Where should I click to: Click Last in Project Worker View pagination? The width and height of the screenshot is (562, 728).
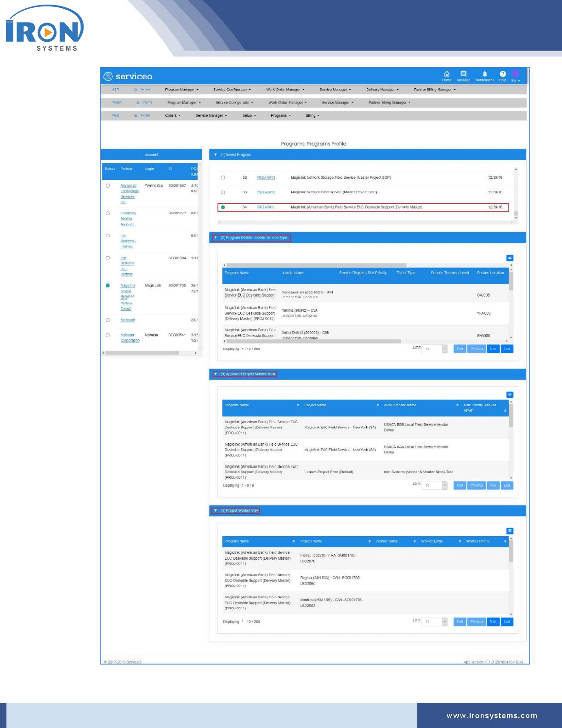[x=507, y=622]
